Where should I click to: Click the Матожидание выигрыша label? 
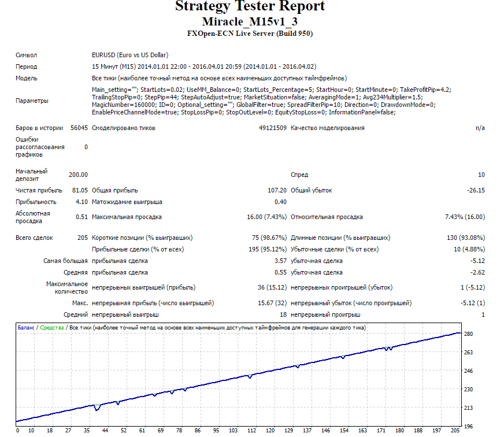click(x=127, y=202)
